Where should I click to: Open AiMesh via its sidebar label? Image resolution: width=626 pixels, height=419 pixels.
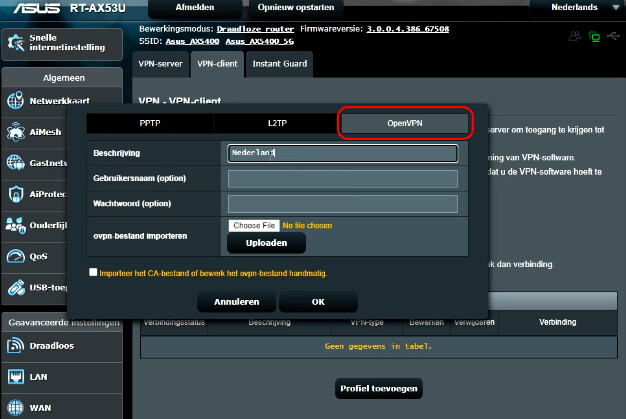pos(45,132)
